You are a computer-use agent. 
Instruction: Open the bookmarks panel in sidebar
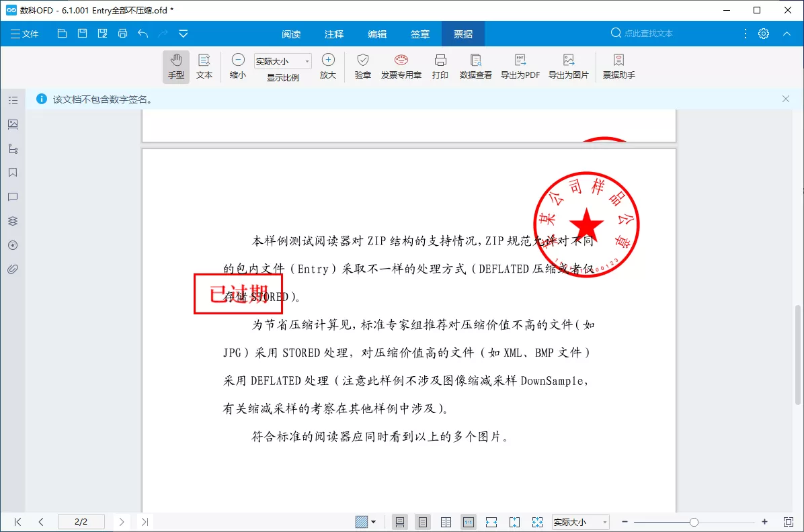(13, 173)
